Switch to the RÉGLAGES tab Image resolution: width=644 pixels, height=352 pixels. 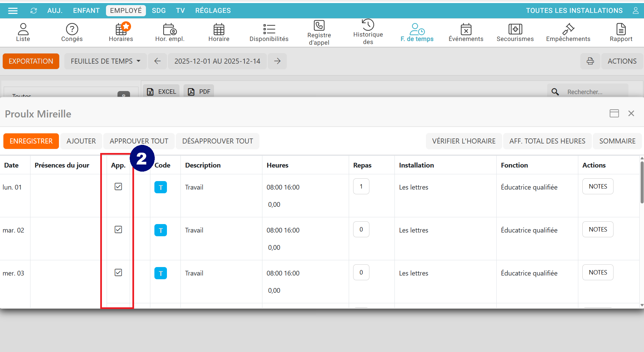tap(213, 11)
